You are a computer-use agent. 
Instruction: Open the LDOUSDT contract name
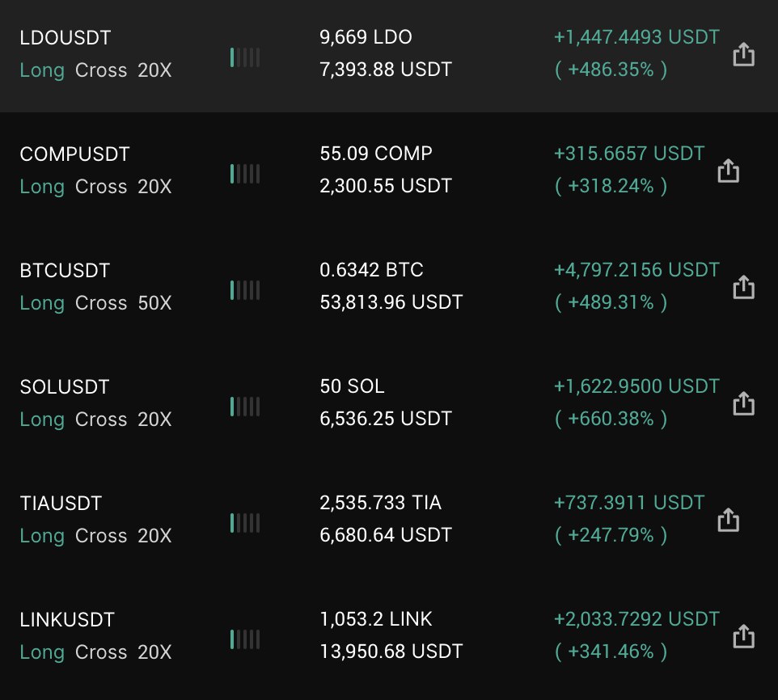(65, 38)
